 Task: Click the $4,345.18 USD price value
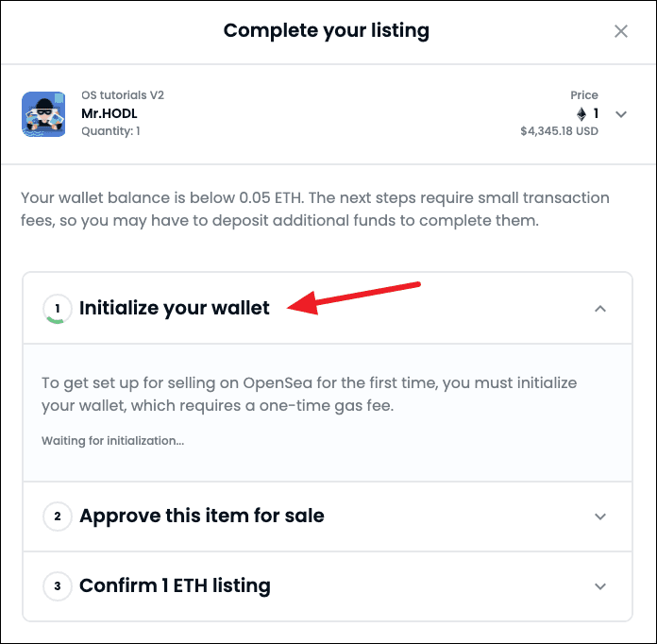coord(559,131)
